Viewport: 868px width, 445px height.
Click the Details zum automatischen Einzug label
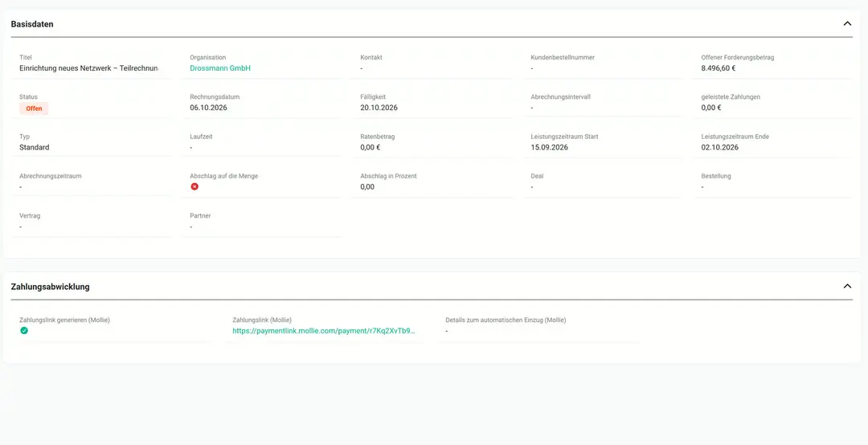506,320
